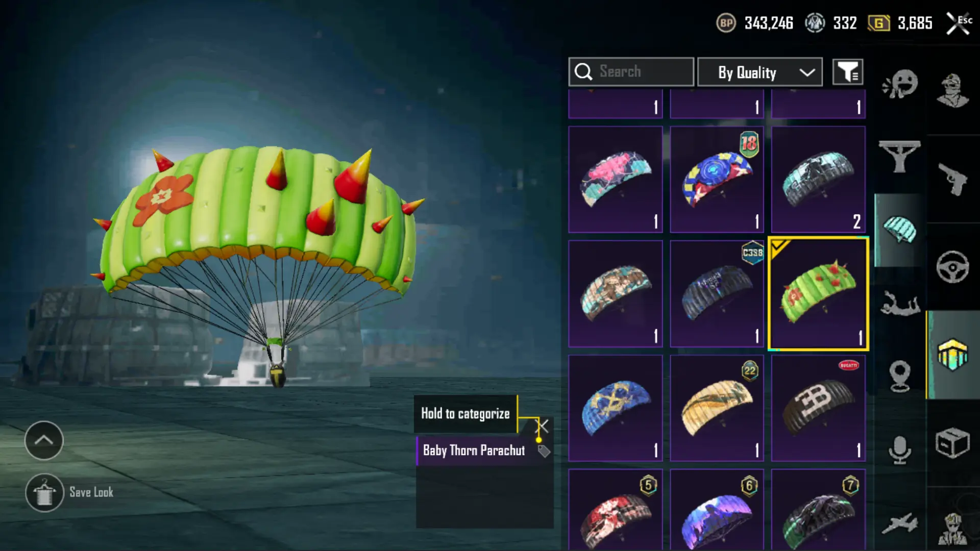The height and width of the screenshot is (551, 980).
Task: Open the supply crate box category
Action: [952, 442]
